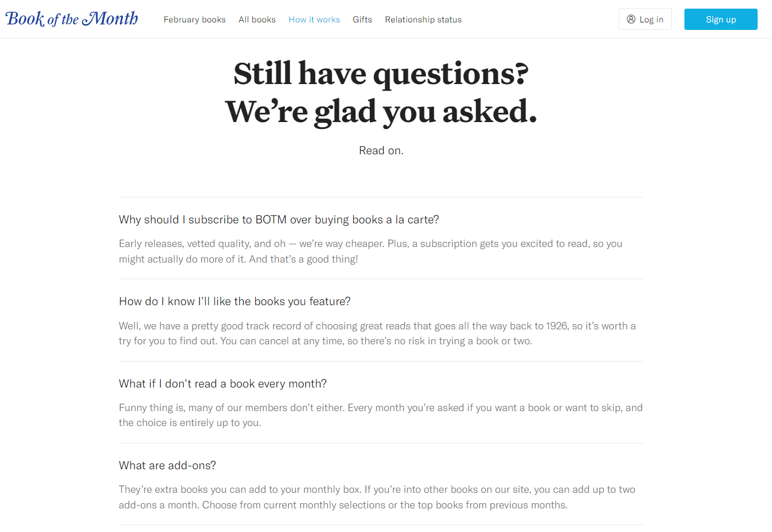Select the highlighted How it works tab

[314, 19]
